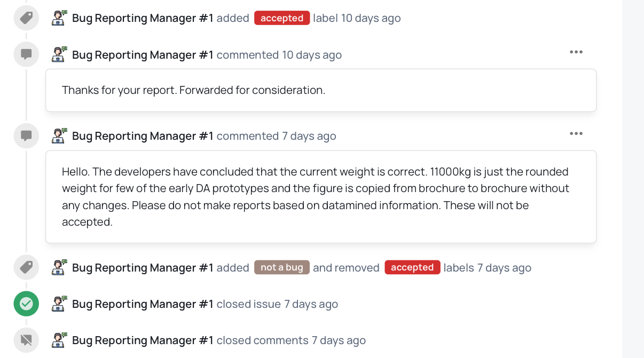Open the options menu for the 10 days ago comment

(x=576, y=52)
